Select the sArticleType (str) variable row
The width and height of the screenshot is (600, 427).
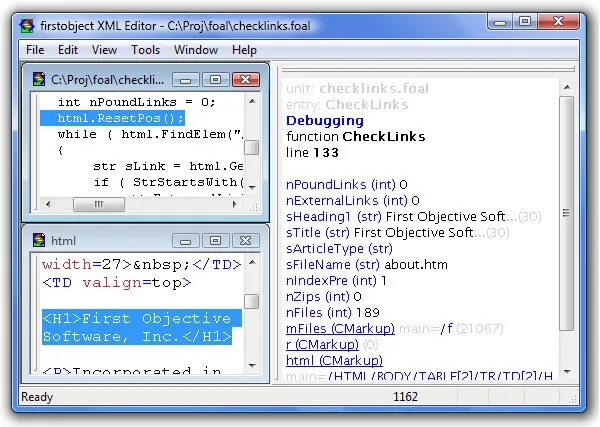(x=339, y=249)
